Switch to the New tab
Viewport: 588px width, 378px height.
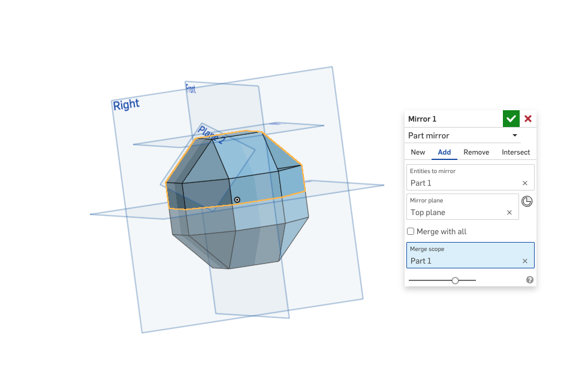tap(418, 152)
